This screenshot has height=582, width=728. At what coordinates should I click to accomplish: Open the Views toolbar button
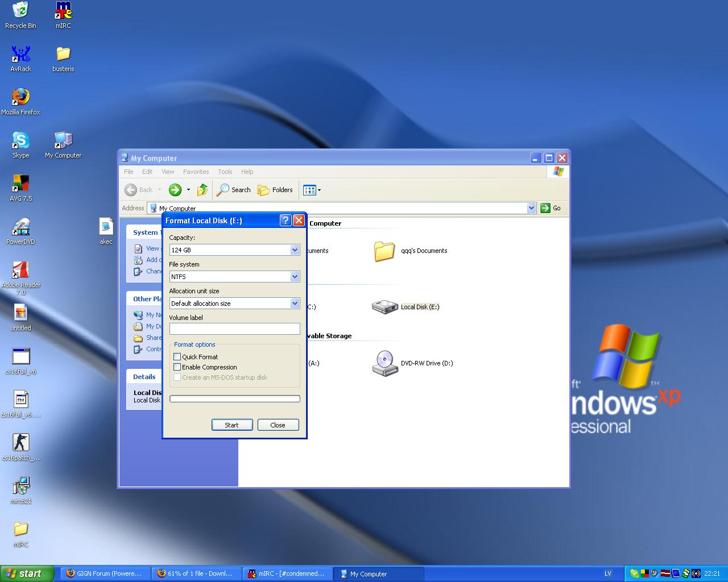[x=312, y=190]
